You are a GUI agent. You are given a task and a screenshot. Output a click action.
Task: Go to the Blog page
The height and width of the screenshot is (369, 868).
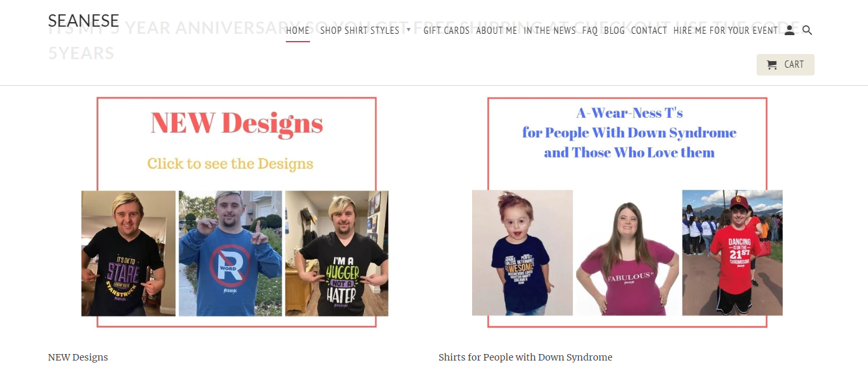[614, 30]
